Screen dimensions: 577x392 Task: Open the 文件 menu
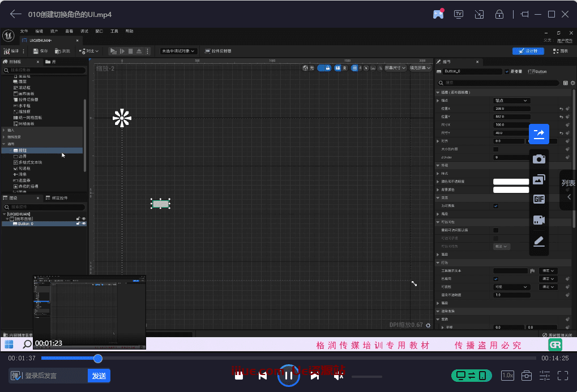(x=24, y=31)
